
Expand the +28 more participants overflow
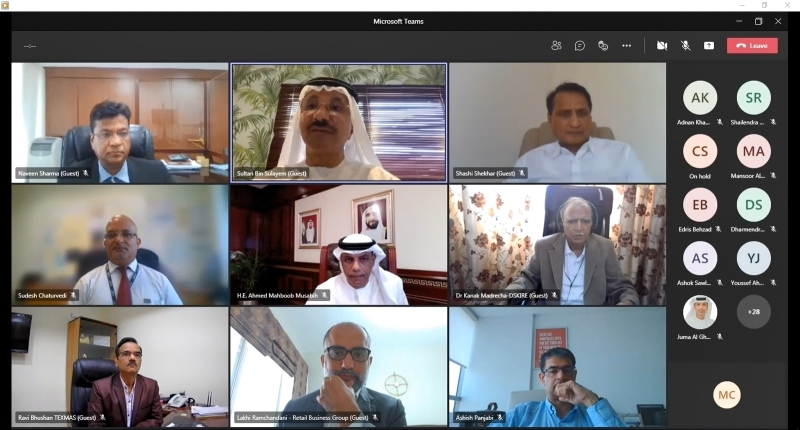tap(753, 311)
